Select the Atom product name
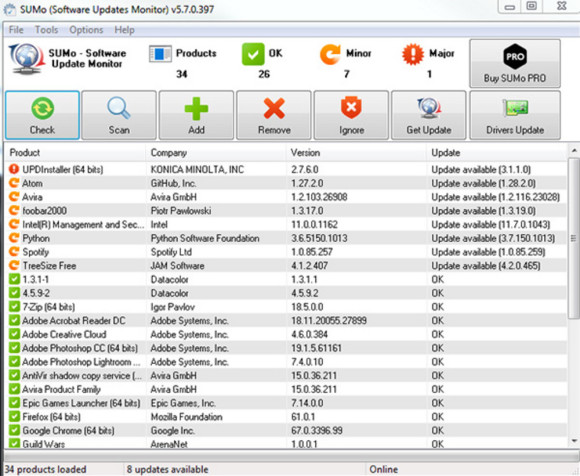Viewport: 580px width, 476px height. (x=32, y=183)
